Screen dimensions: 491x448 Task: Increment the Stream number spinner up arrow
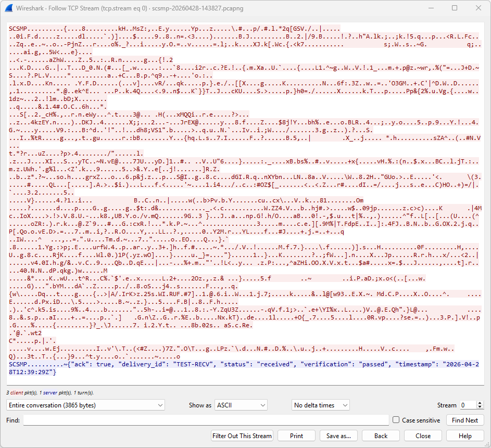click(480, 403)
